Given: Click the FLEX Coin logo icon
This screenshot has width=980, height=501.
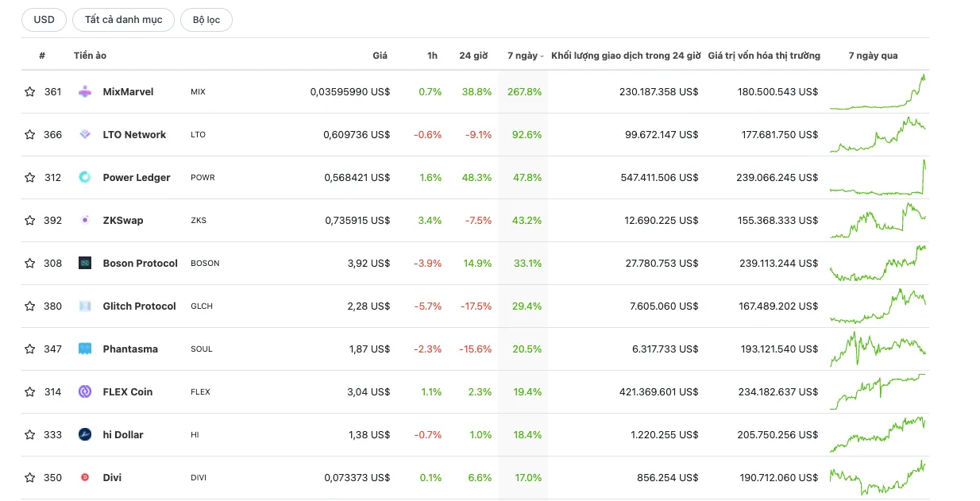Looking at the screenshot, I should [x=85, y=392].
